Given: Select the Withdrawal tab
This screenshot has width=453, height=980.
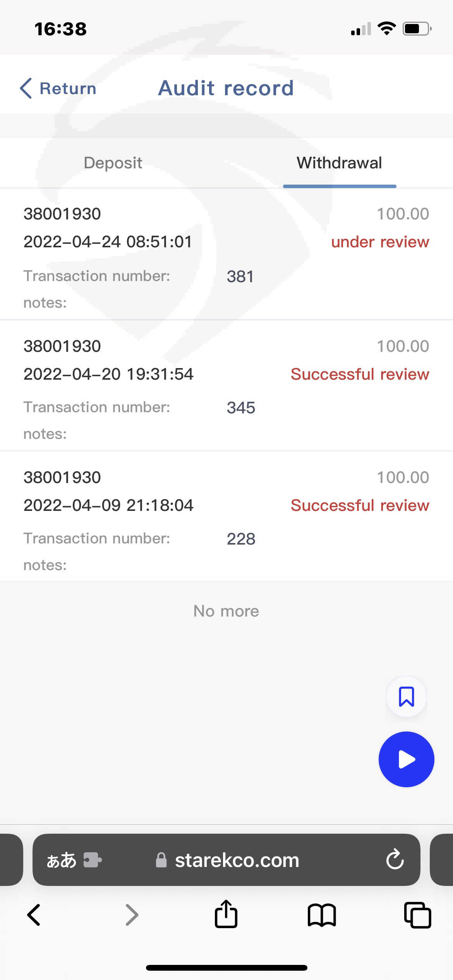Looking at the screenshot, I should 339,163.
